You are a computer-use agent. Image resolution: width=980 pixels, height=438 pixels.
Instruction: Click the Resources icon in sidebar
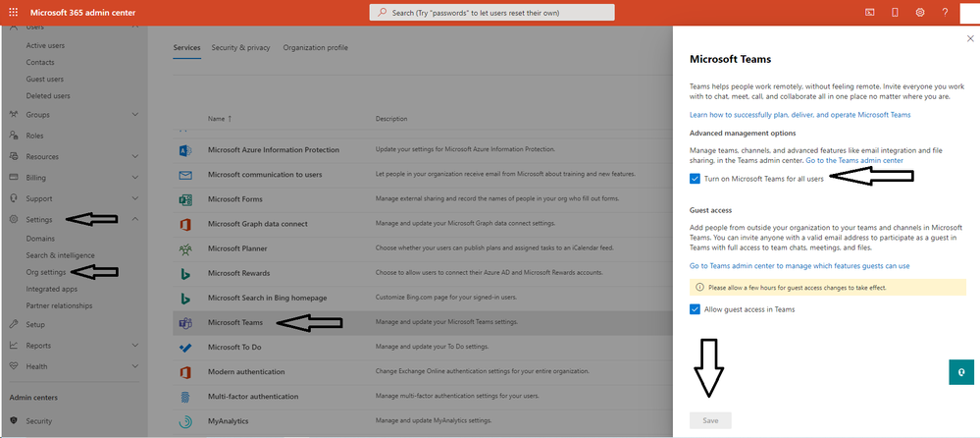pyautogui.click(x=14, y=157)
